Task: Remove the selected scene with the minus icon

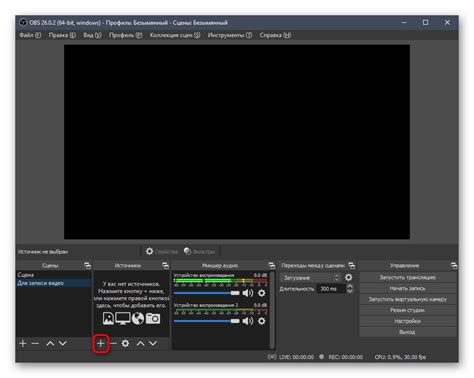Action: [x=35, y=343]
